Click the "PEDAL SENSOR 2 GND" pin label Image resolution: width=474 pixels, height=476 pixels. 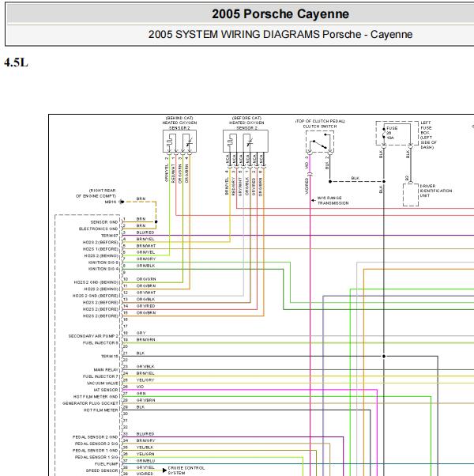point(96,437)
